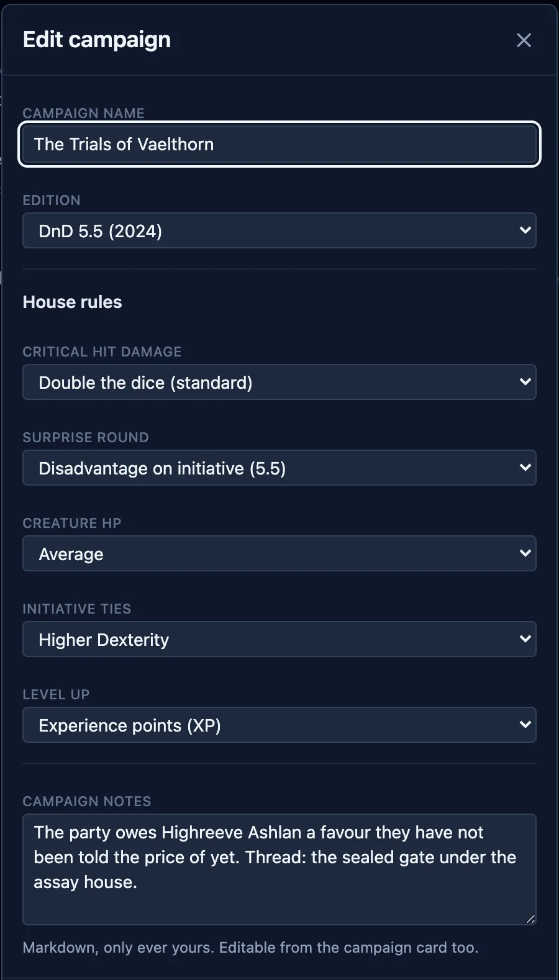This screenshot has height=980, width=559.
Task: Expand the Disadvantage on initiative (5.5) dropdown
Action: [279, 468]
